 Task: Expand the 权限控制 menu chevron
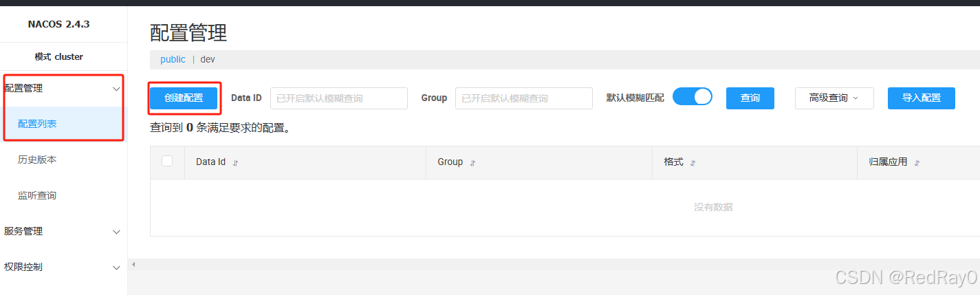coord(116,267)
